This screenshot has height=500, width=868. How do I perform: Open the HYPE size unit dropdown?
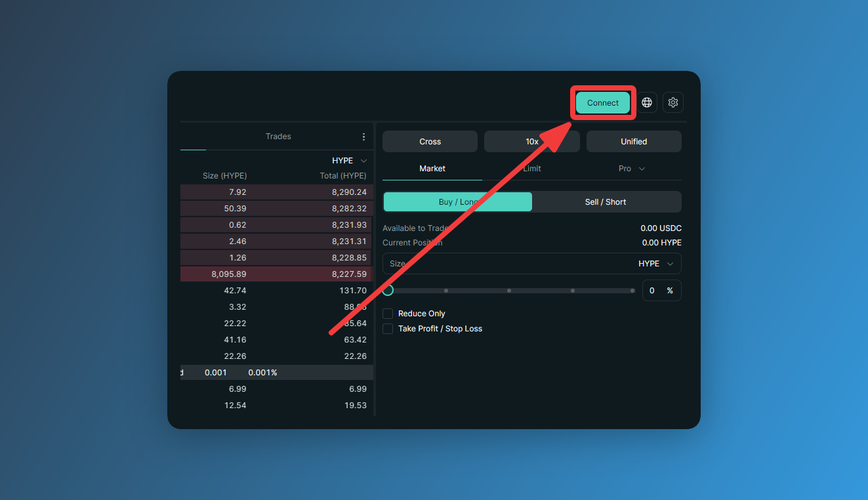tap(656, 263)
